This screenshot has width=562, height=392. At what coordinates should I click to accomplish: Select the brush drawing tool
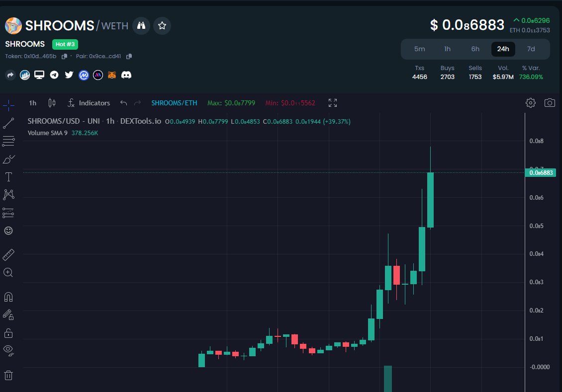click(8, 159)
